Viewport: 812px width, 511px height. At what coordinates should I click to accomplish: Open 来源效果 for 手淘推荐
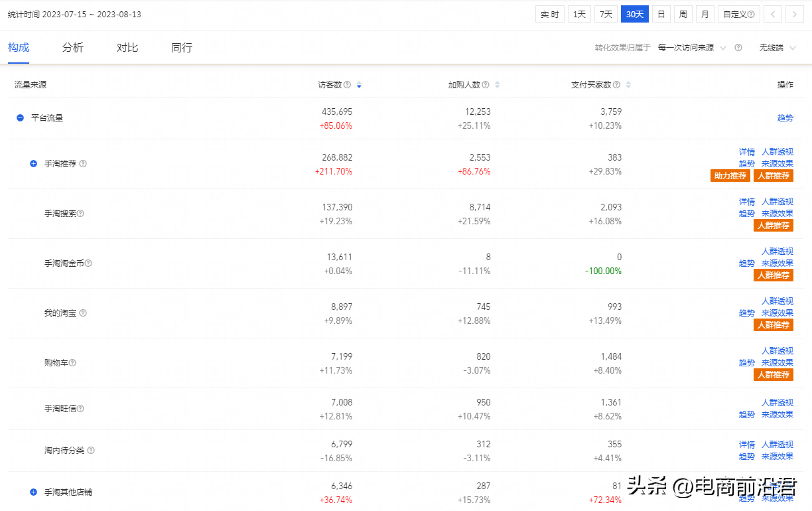click(x=777, y=164)
